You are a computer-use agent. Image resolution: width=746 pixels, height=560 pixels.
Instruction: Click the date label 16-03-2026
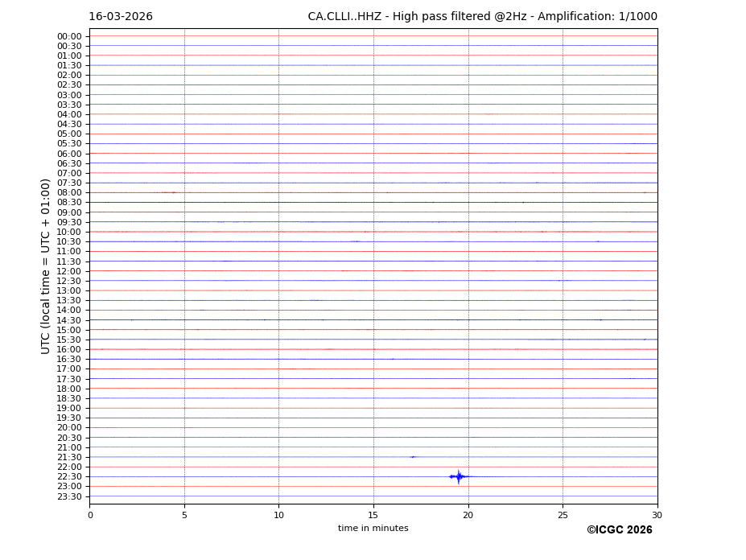pyautogui.click(x=121, y=17)
